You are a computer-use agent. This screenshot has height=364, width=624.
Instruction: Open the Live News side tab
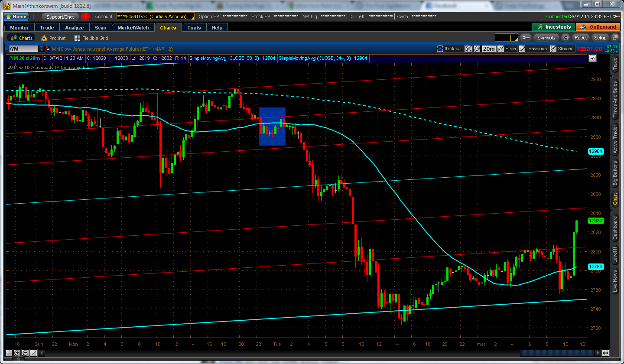(x=615, y=281)
